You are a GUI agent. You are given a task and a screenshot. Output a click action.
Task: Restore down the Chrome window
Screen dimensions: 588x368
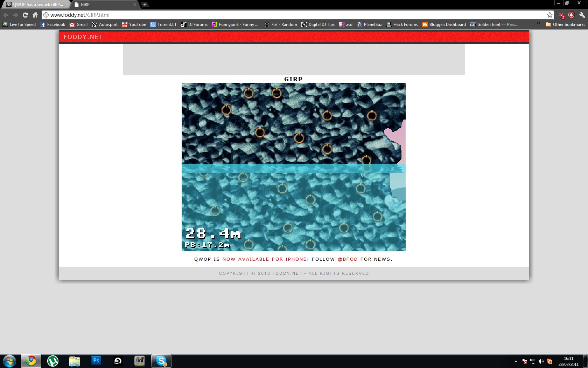point(567,3)
